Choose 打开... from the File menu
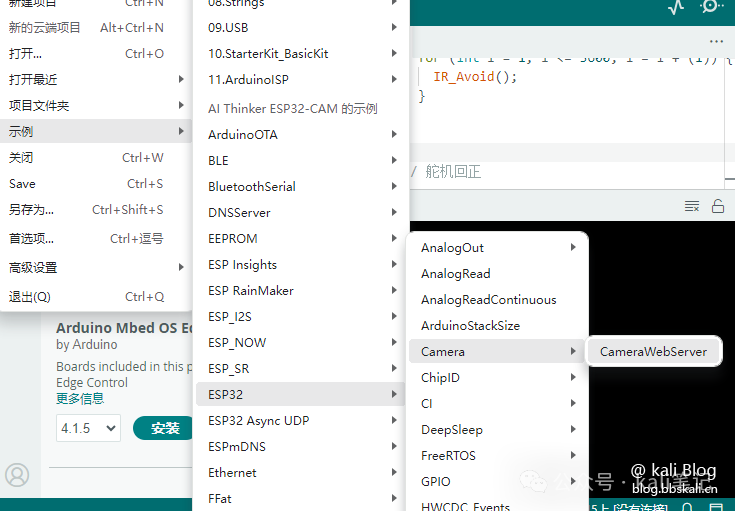This screenshot has width=735, height=511. [96, 53]
